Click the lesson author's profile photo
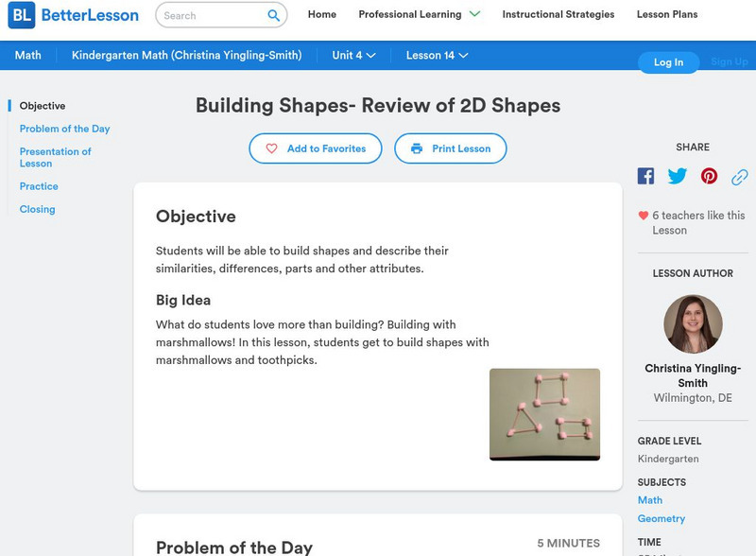 click(x=693, y=324)
